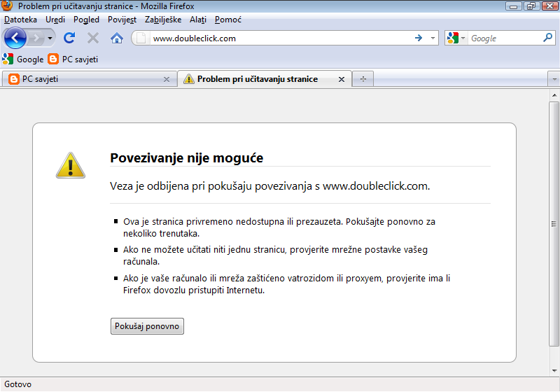Screen dimensions: 560x392
Task: Go back using the blue Back arrow
Action: pos(15,38)
